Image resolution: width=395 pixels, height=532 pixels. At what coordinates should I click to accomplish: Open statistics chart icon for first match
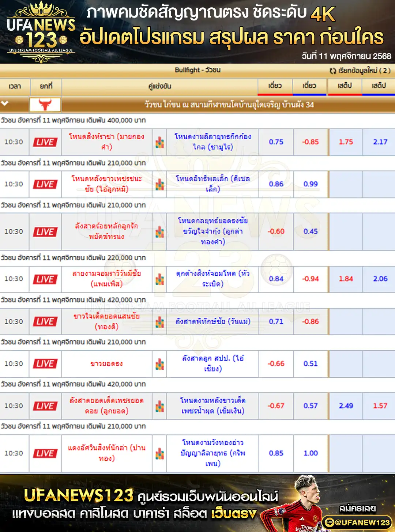(x=159, y=142)
